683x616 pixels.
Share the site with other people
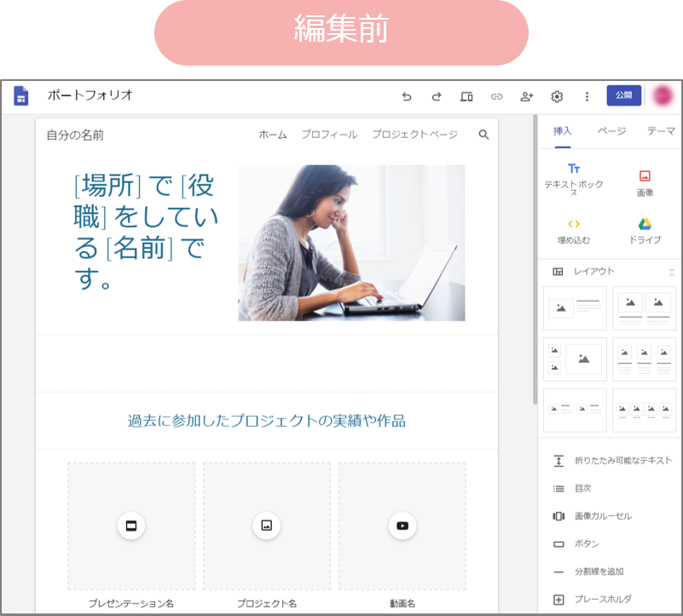click(x=527, y=96)
